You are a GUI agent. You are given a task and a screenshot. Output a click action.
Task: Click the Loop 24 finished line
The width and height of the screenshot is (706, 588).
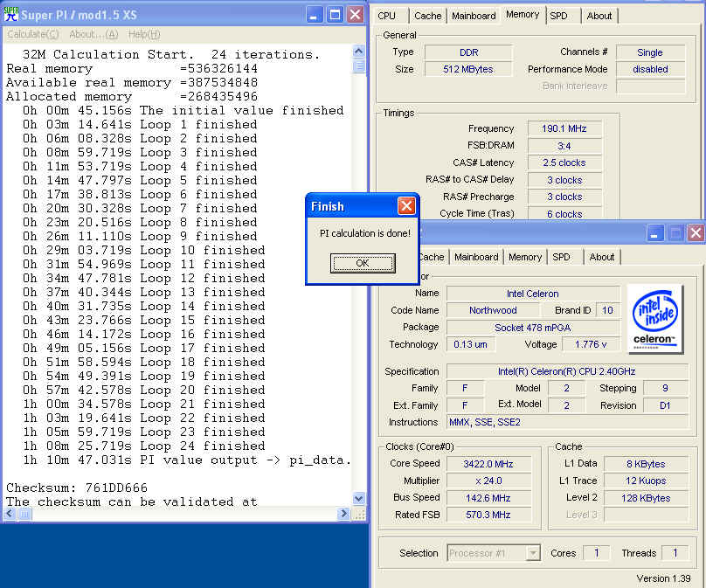[144, 446]
